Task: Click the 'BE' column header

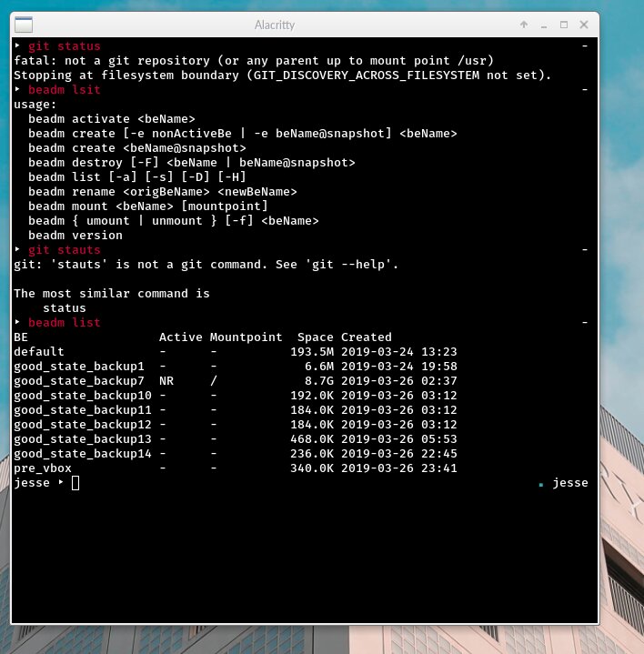Action: point(21,337)
